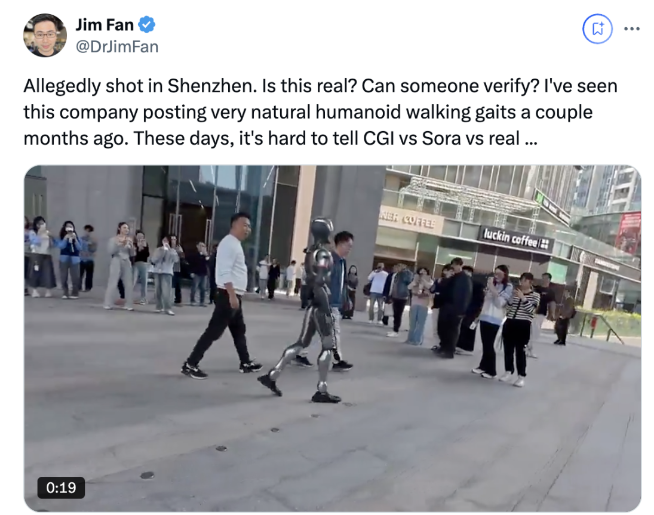Click the word Sora in tweet
This screenshot has width=654, height=515.
click(441, 138)
